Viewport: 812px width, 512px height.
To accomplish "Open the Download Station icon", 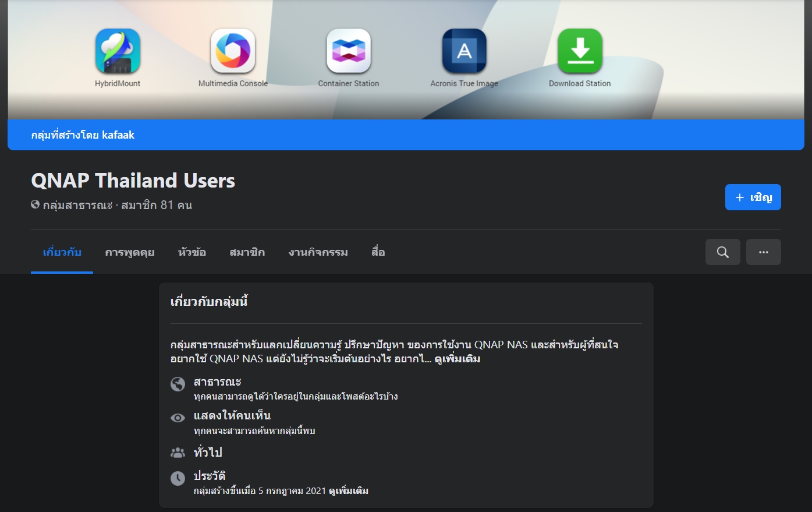I will [580, 51].
